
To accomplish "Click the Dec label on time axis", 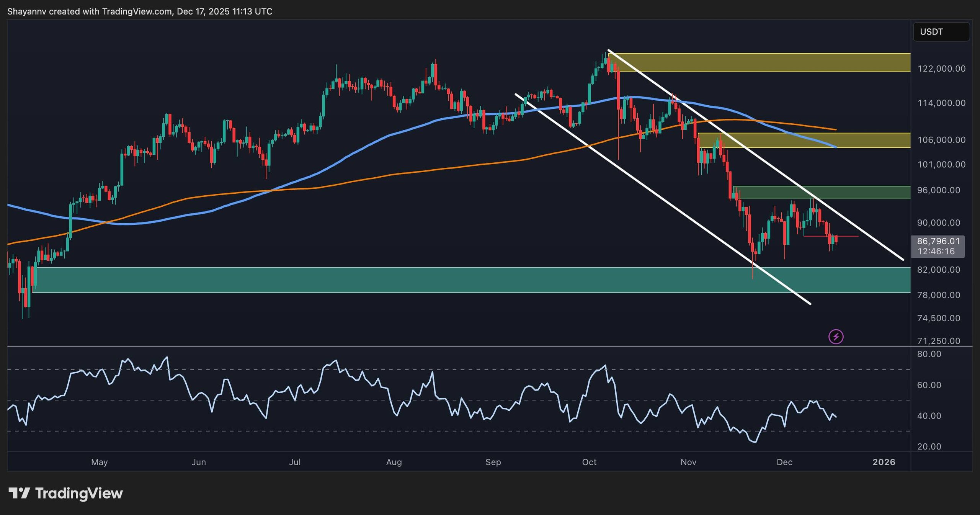I will 784,462.
